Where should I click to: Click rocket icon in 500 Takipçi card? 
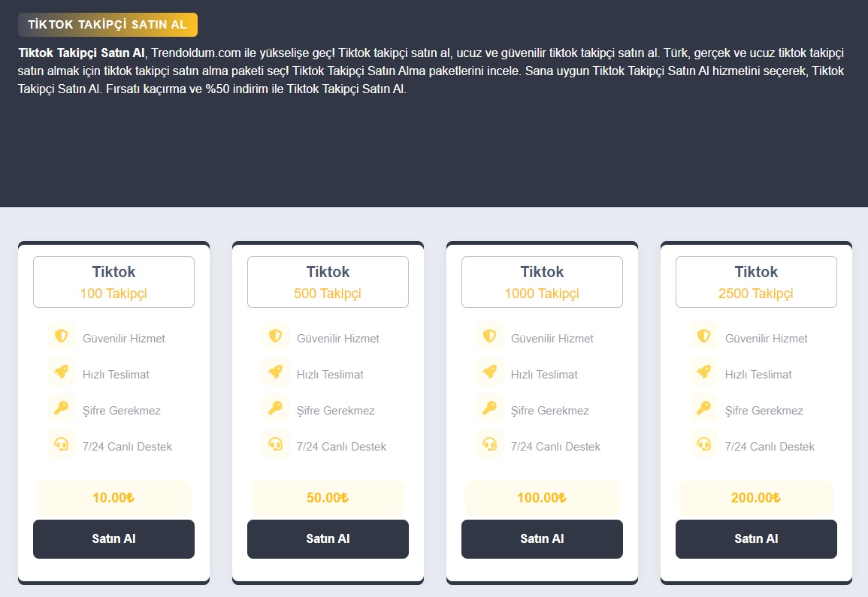click(275, 372)
